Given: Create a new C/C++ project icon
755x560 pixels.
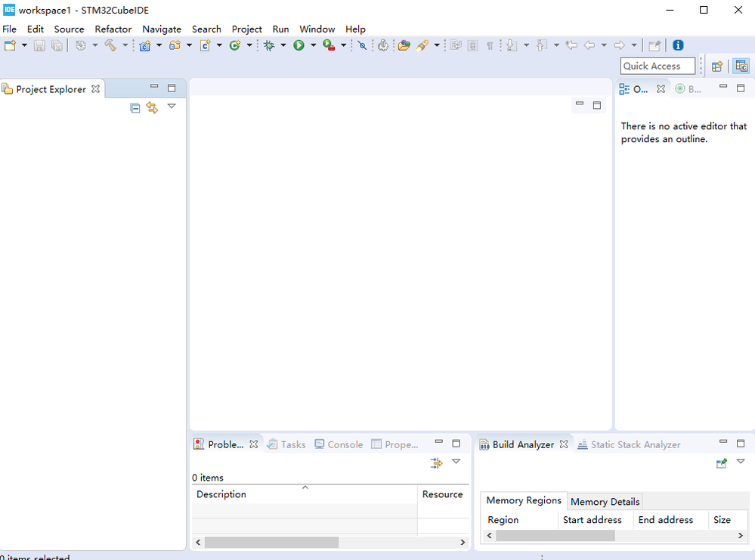Looking at the screenshot, I should 145,45.
